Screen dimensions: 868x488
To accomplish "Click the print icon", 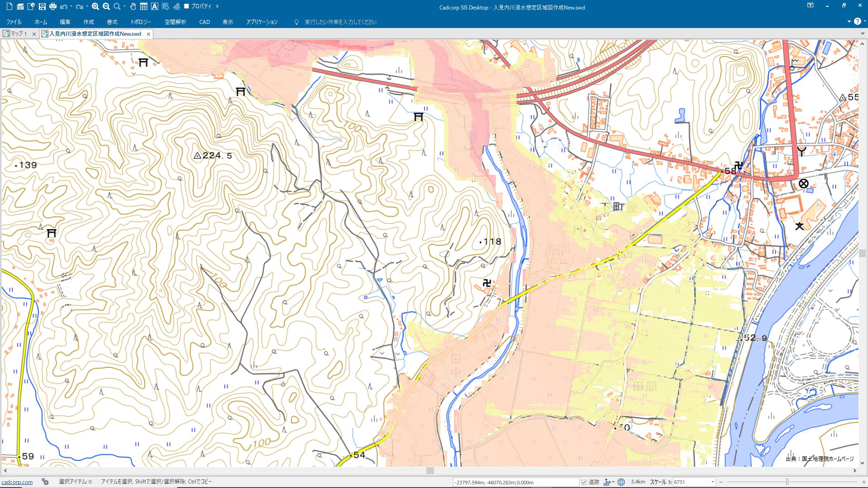I will [53, 6].
